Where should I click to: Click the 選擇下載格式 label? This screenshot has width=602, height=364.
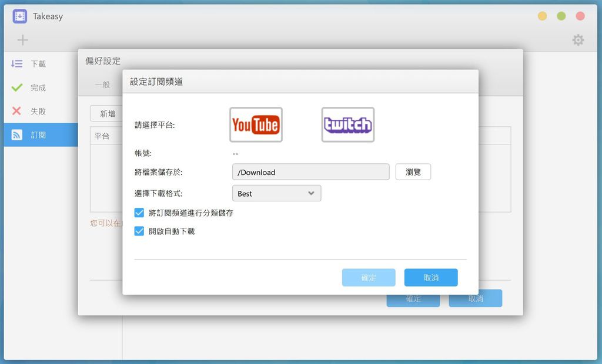(159, 193)
